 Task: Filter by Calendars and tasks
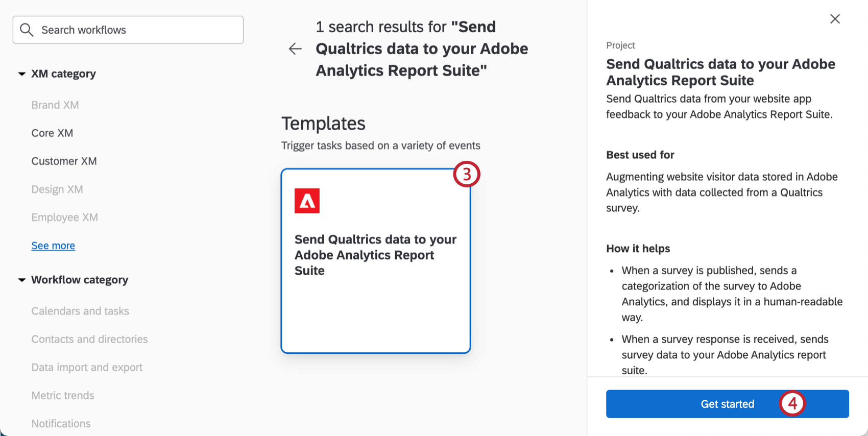tap(80, 311)
